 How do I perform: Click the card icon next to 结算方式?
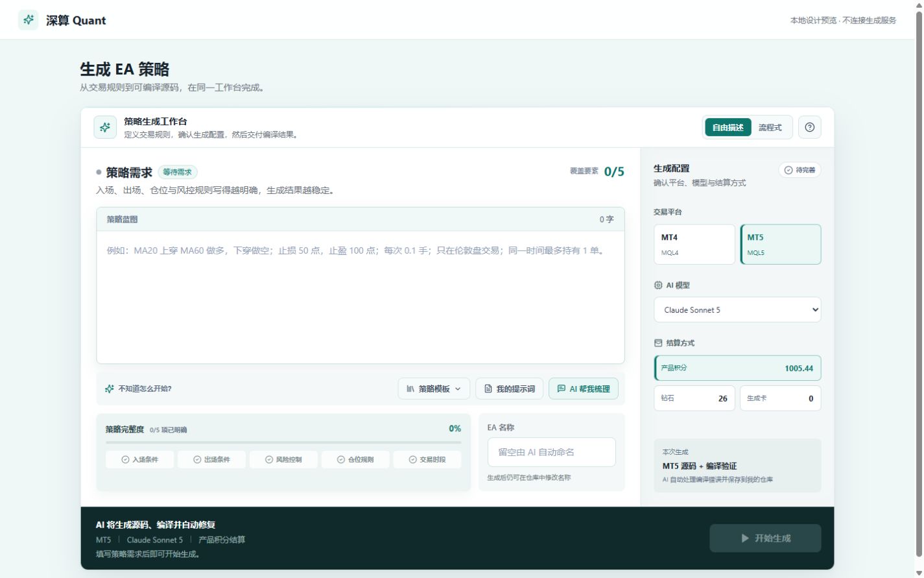click(658, 343)
